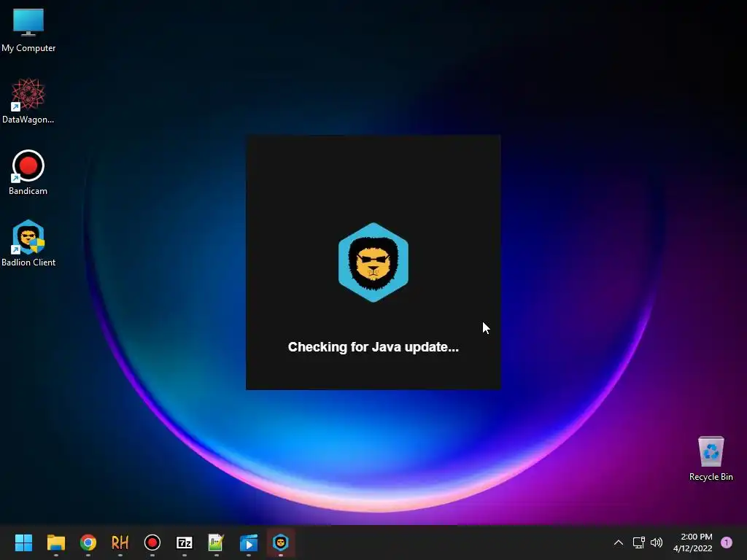Show hidden system tray icons
The image size is (747, 560).
619,542
